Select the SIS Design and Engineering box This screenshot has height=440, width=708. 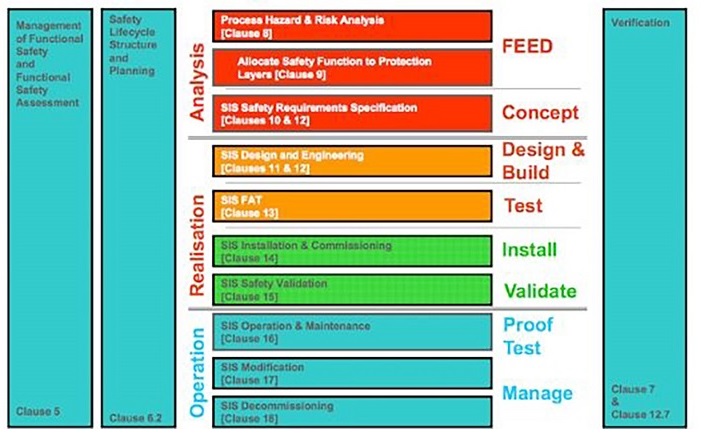(352, 161)
